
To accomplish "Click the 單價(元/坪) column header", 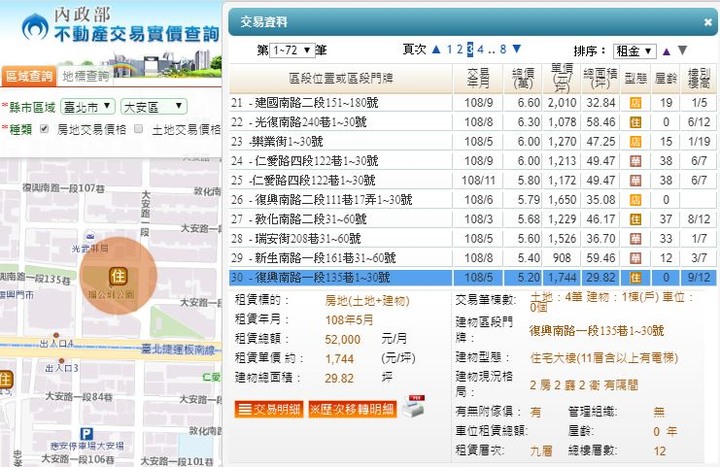I will tap(562, 79).
